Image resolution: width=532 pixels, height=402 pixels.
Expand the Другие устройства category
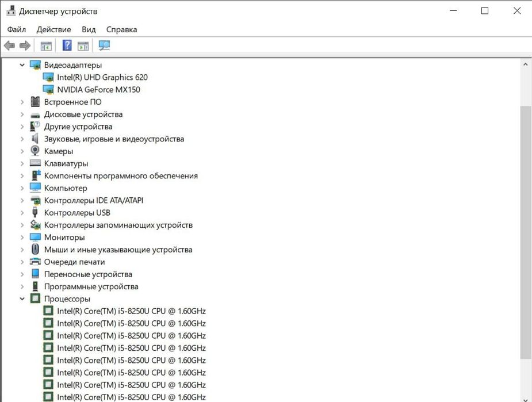pos(22,127)
